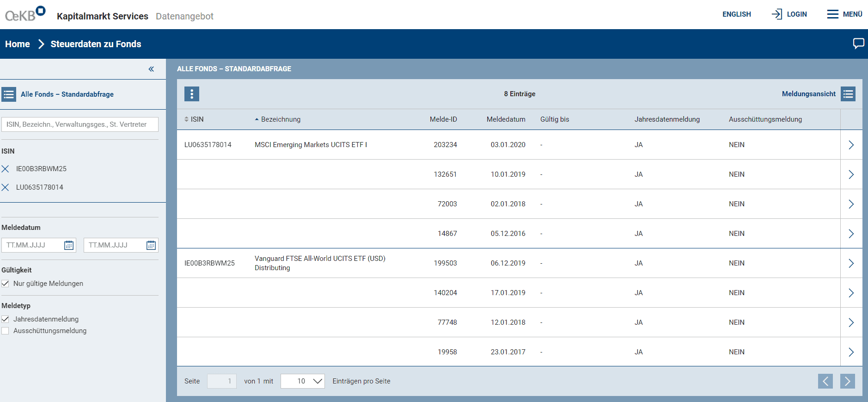Go to next results page
868x402 pixels.
tap(848, 381)
